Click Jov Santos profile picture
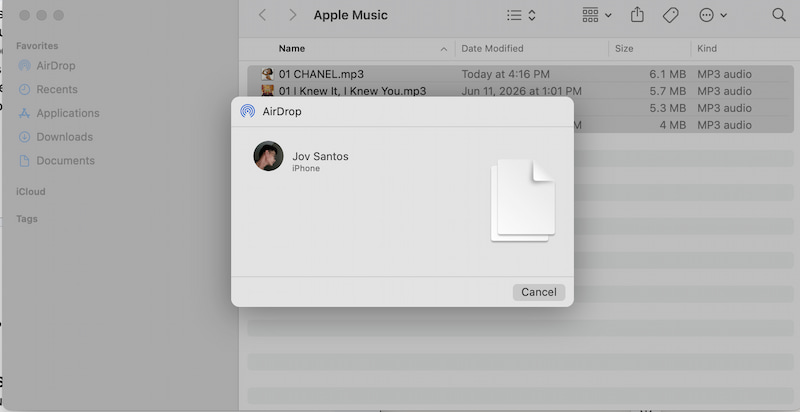 click(268, 156)
